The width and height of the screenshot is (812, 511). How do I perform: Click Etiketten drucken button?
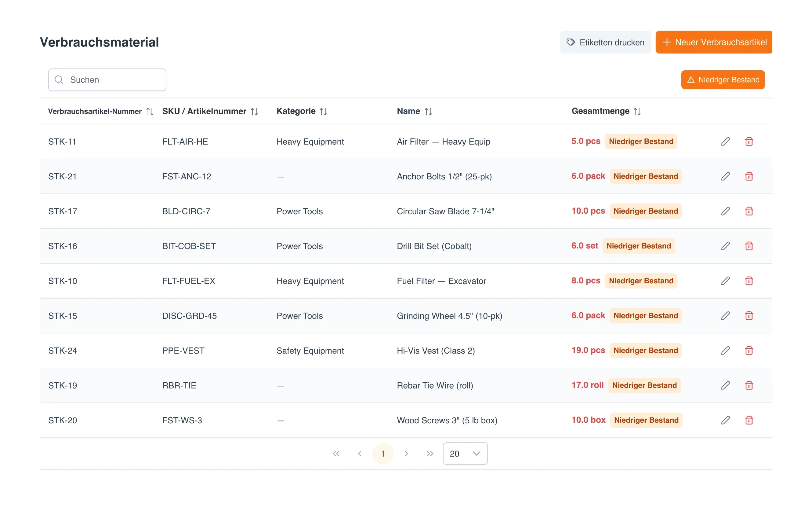[x=605, y=42]
